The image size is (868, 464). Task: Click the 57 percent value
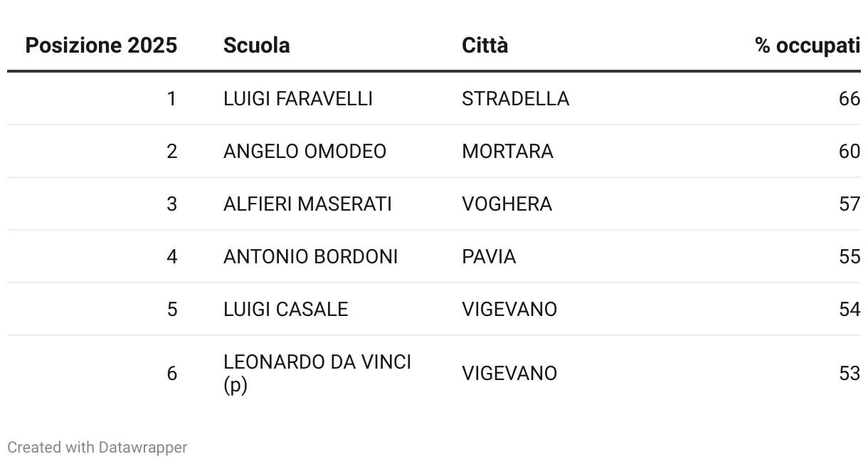850,204
